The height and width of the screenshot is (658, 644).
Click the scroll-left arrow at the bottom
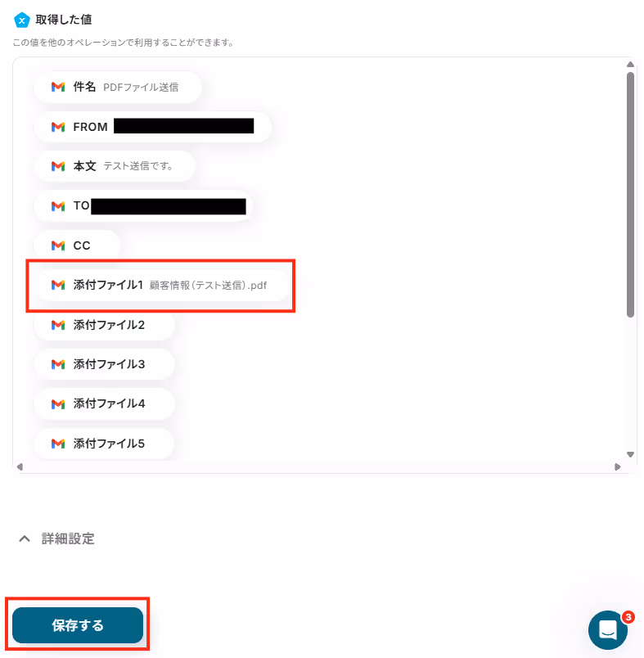tap(20, 466)
